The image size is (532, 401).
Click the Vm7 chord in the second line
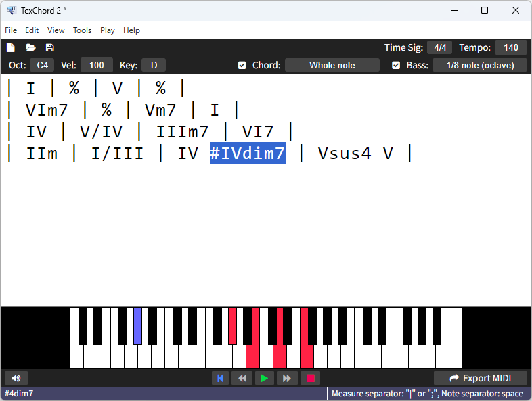point(160,110)
